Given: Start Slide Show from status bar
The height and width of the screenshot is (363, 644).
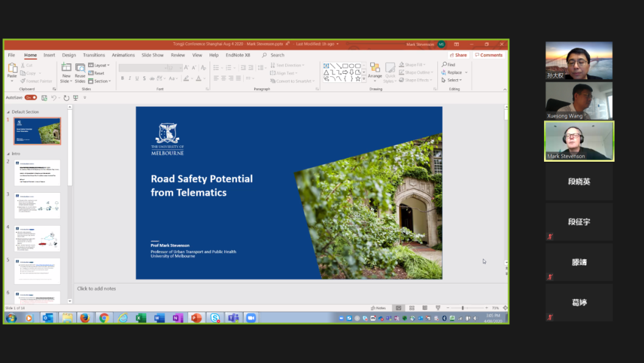Looking at the screenshot, I should (x=437, y=308).
